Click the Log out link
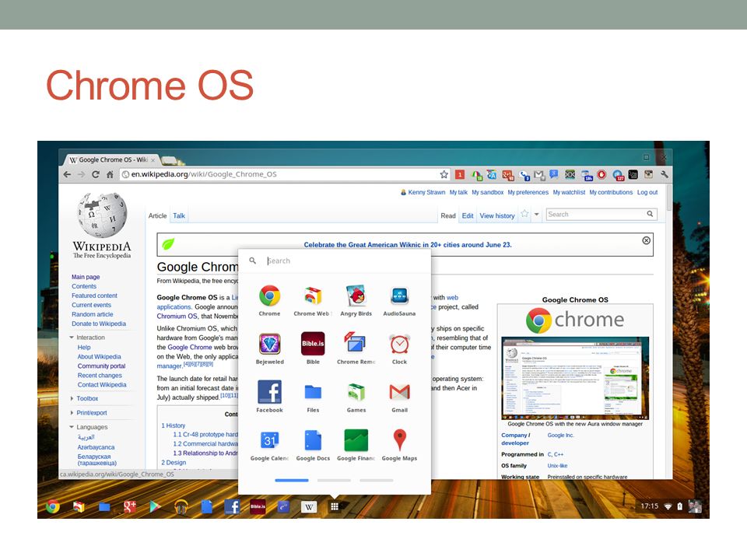Image resolution: width=747 pixels, height=560 pixels. pyautogui.click(x=647, y=192)
